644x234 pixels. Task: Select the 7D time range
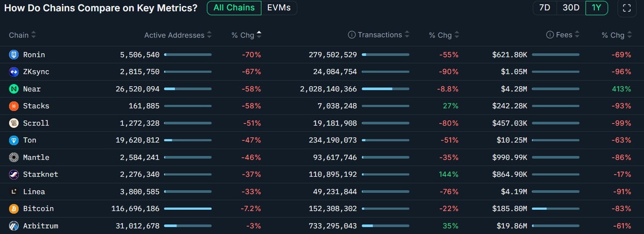tap(544, 8)
